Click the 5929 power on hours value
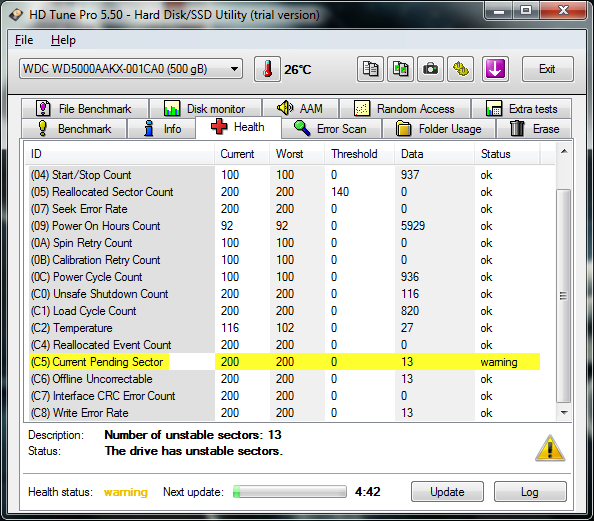 point(413,226)
